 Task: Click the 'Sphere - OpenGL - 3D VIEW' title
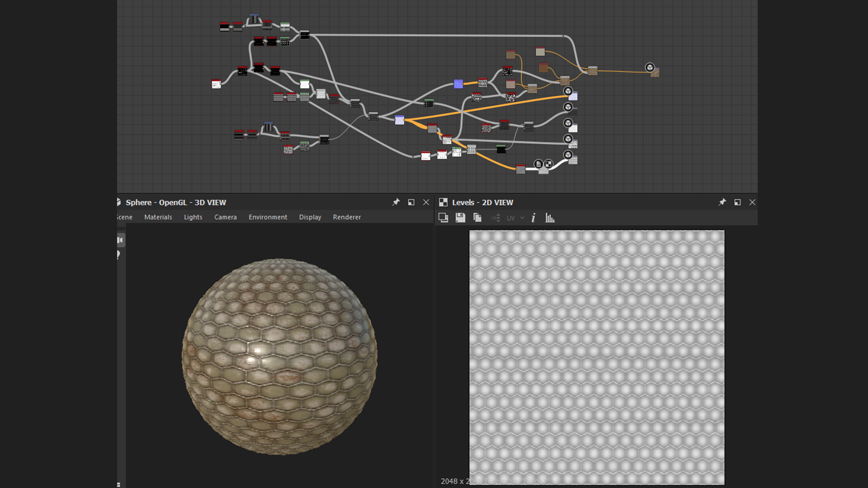176,202
